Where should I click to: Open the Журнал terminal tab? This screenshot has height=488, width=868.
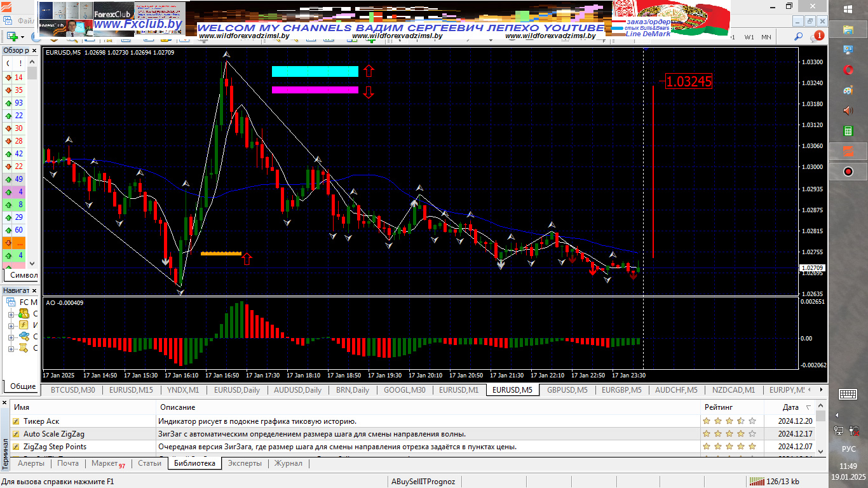(x=288, y=463)
